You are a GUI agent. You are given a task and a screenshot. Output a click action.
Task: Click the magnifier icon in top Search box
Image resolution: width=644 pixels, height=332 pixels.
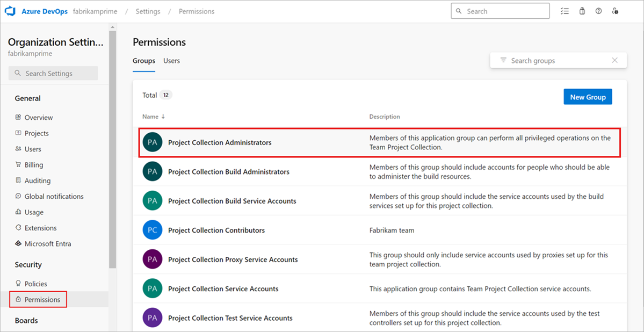tap(459, 11)
